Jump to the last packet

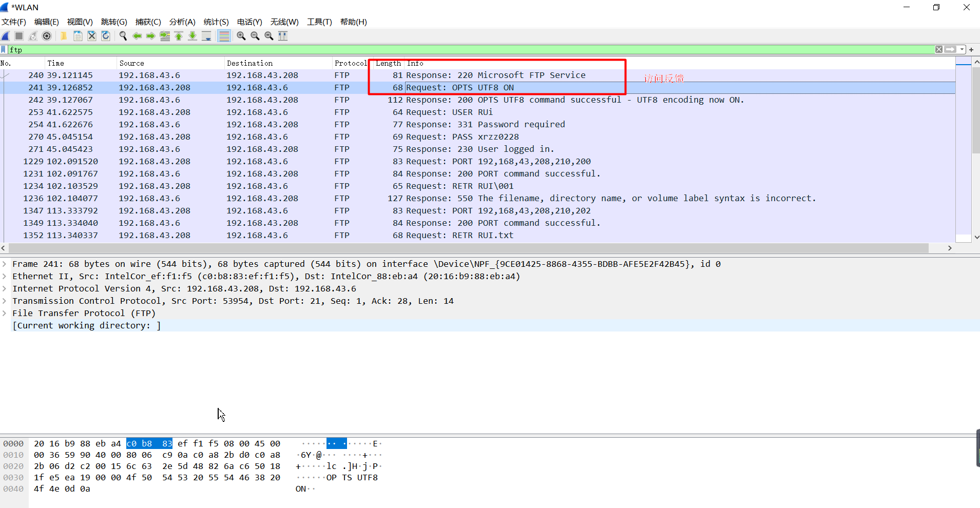point(193,36)
